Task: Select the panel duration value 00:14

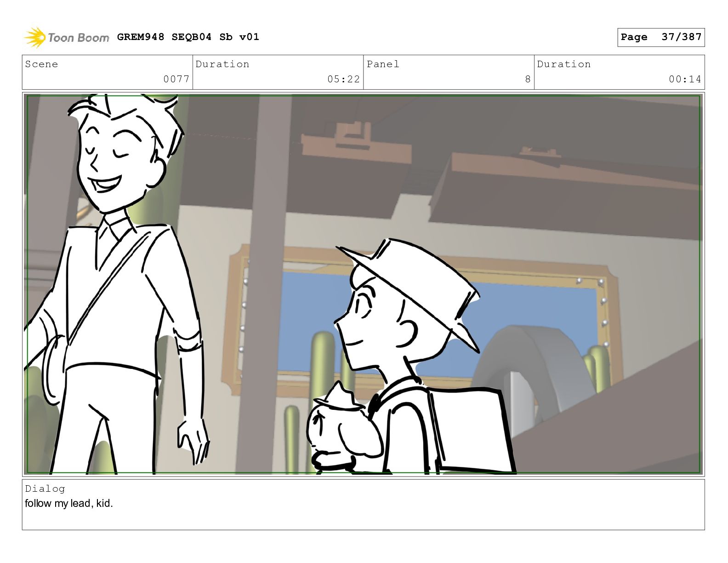Action: 685,79
